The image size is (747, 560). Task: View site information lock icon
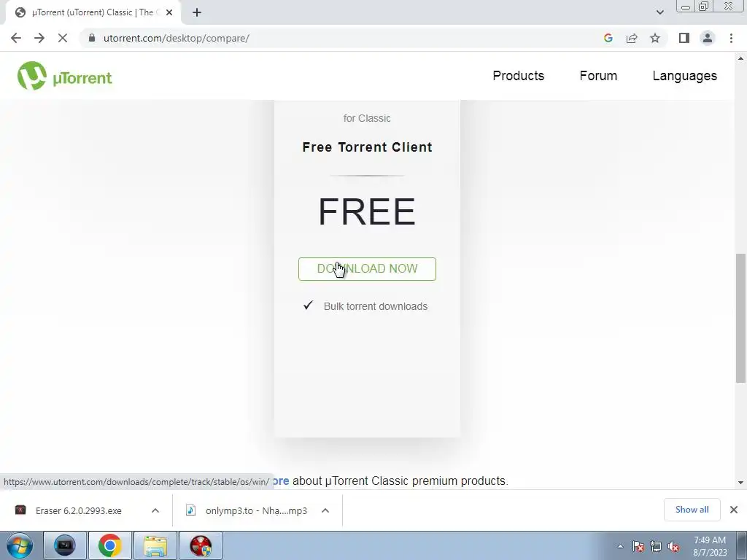[92, 38]
